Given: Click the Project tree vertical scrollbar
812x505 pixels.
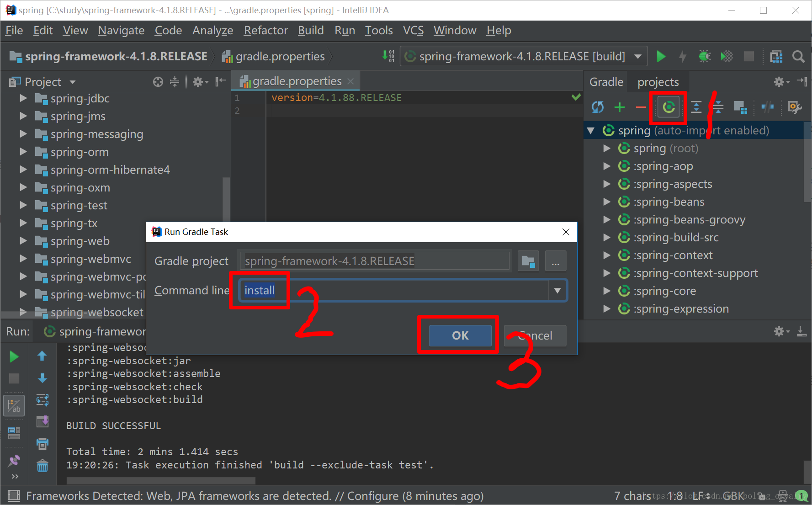Looking at the screenshot, I should (x=226, y=199).
